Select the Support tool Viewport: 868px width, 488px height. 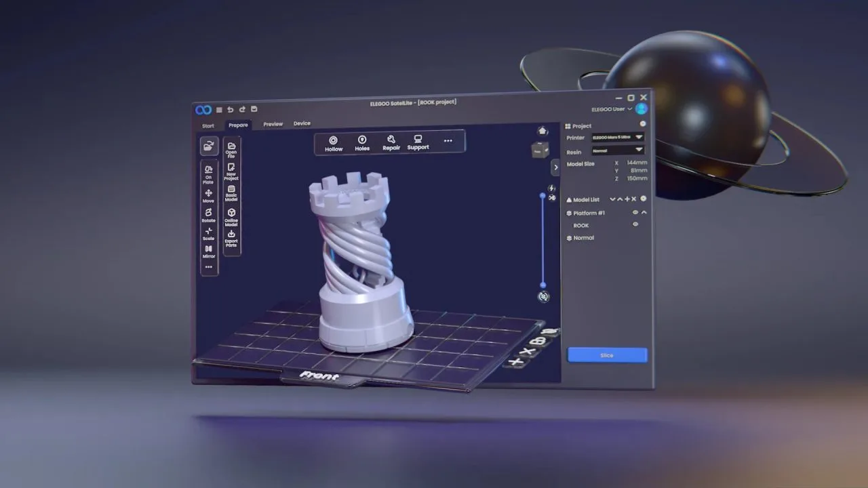(418, 142)
